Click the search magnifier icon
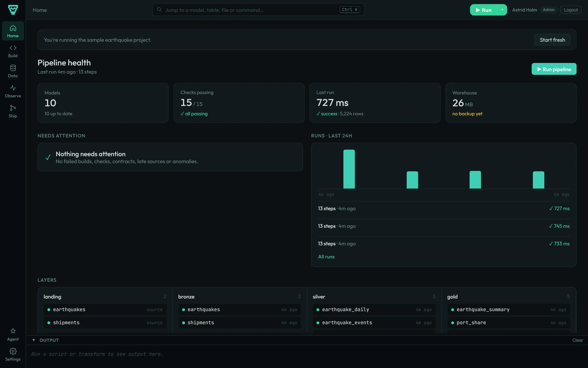 (159, 10)
